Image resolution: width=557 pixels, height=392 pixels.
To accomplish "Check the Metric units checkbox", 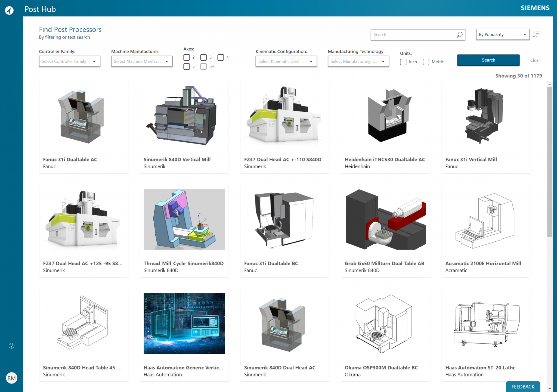I will click(426, 62).
